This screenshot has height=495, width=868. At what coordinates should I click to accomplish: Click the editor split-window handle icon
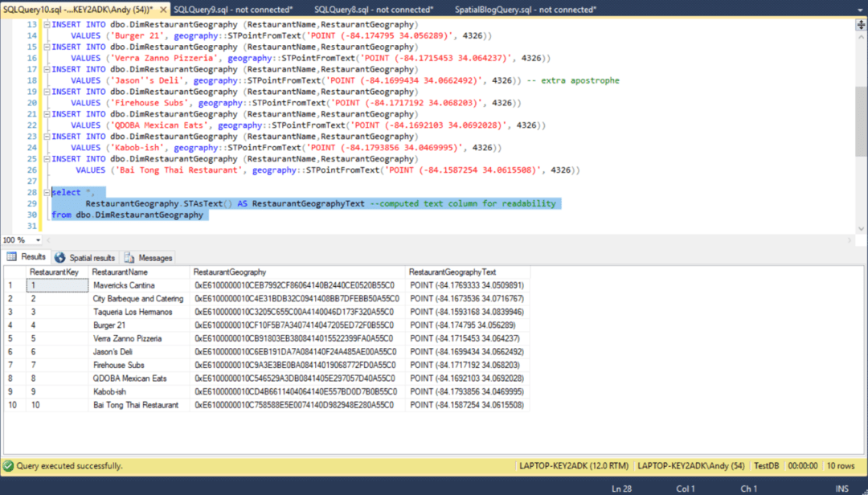[861, 25]
